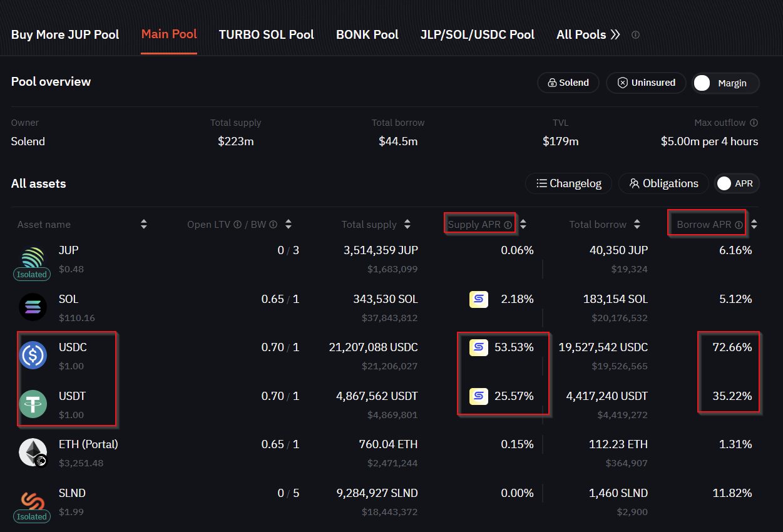Click the USDT Tether icon
Viewport: 783px width, 532px height.
coord(33,404)
